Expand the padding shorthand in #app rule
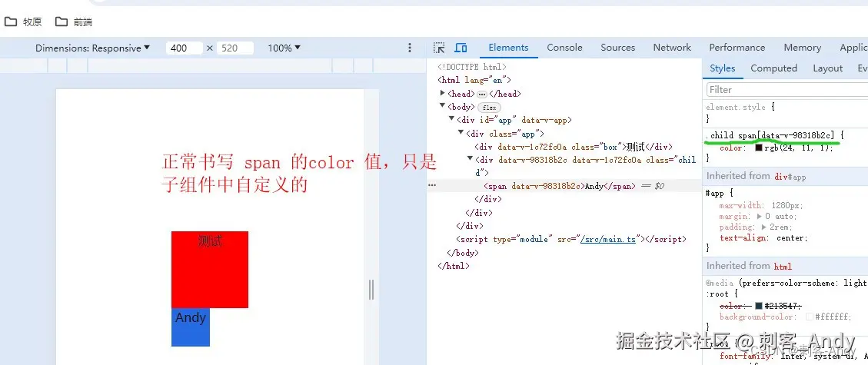 [764, 227]
